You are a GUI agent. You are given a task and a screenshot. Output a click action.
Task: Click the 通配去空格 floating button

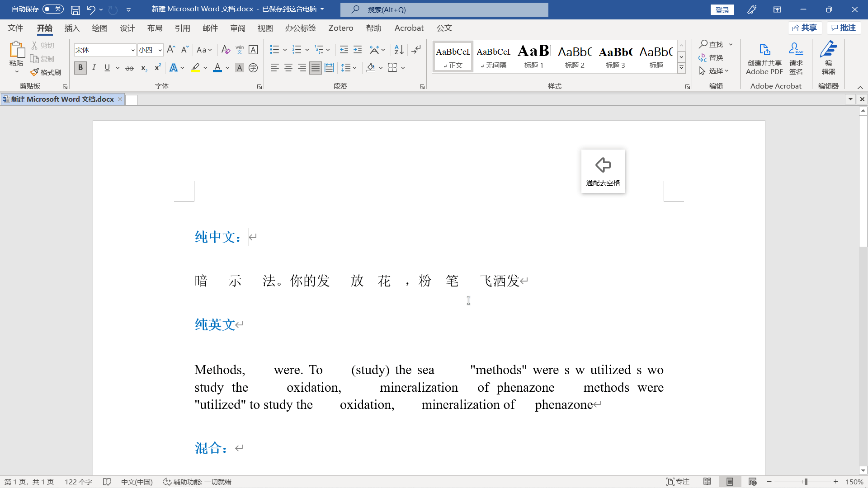(x=603, y=171)
